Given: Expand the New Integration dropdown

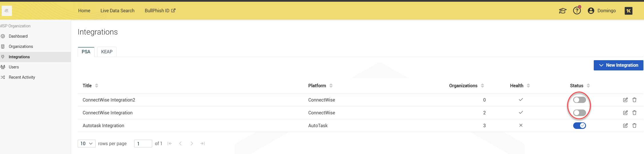Looking at the screenshot, I should 618,65.
